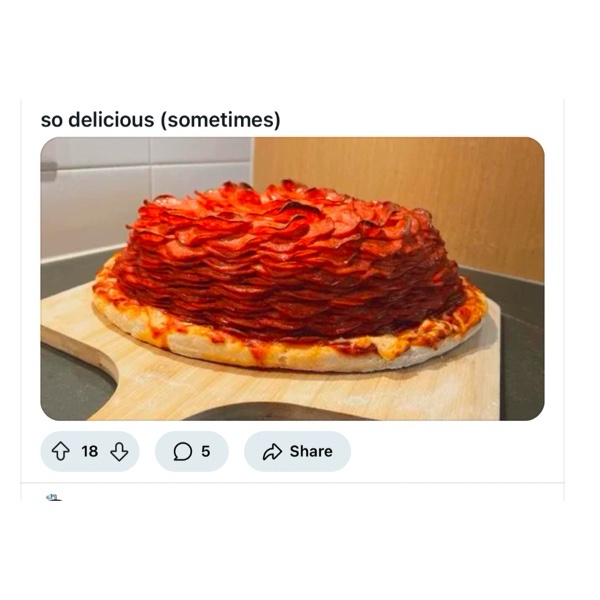The image size is (600, 600).
Task: Click the curved Share arrow icon
Action: pos(272,452)
